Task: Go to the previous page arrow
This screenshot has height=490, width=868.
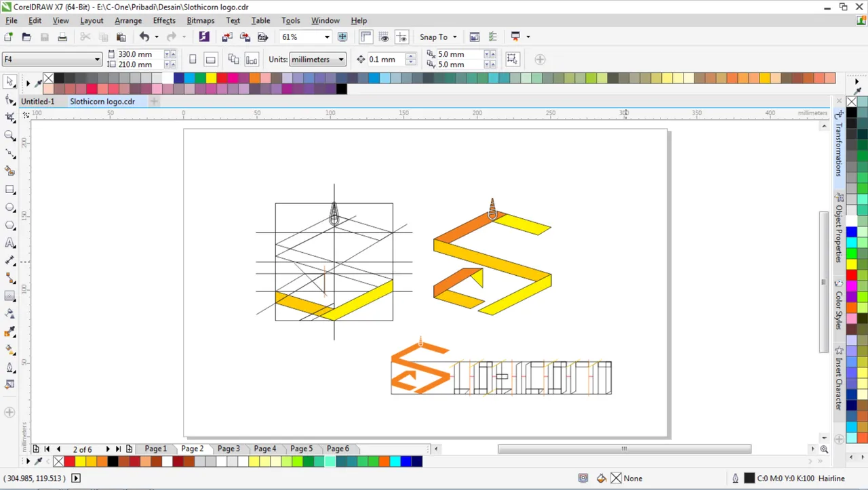Action: point(58,449)
